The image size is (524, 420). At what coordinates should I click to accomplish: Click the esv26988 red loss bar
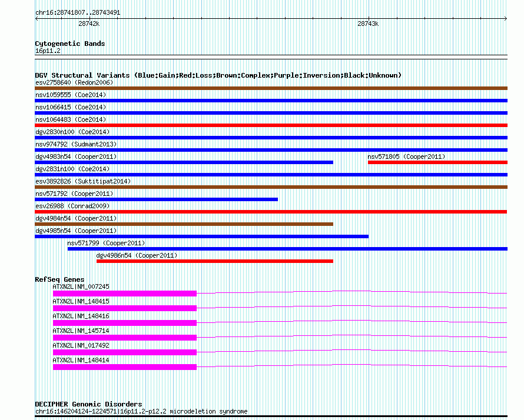pos(271,212)
